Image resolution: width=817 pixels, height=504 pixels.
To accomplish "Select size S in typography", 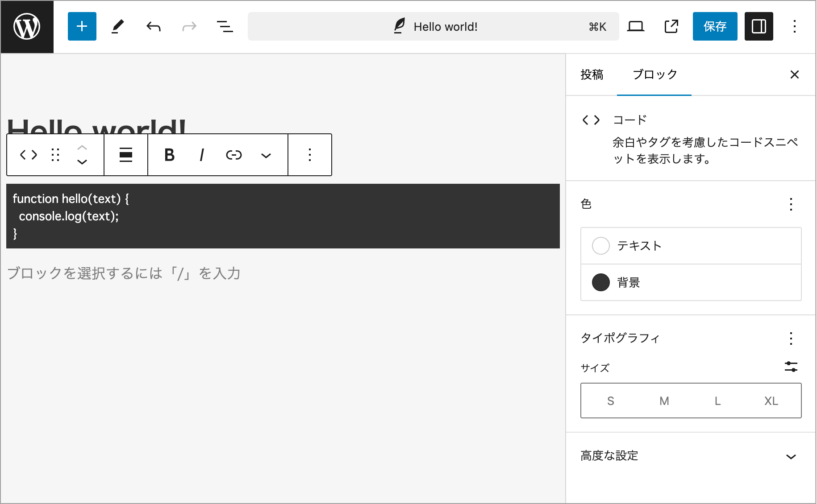I will click(x=610, y=401).
